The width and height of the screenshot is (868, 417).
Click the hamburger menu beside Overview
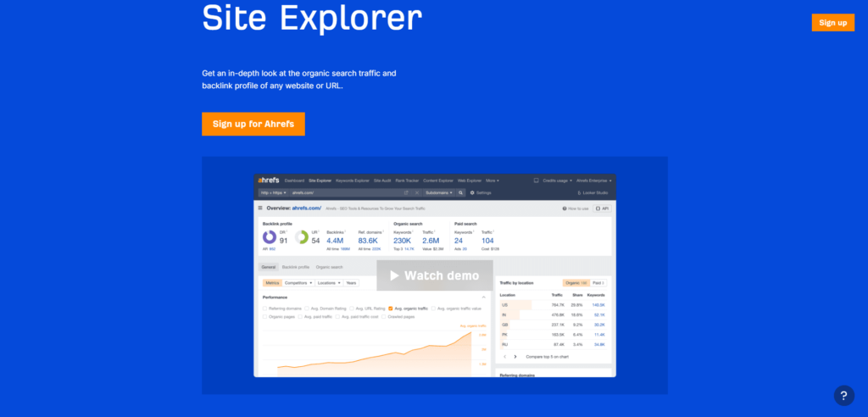coord(261,208)
